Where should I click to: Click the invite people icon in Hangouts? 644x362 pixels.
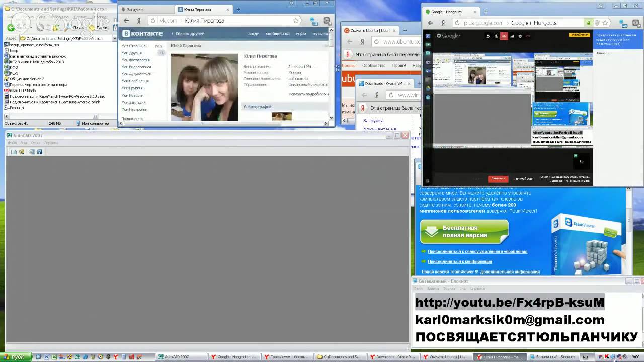point(488,36)
